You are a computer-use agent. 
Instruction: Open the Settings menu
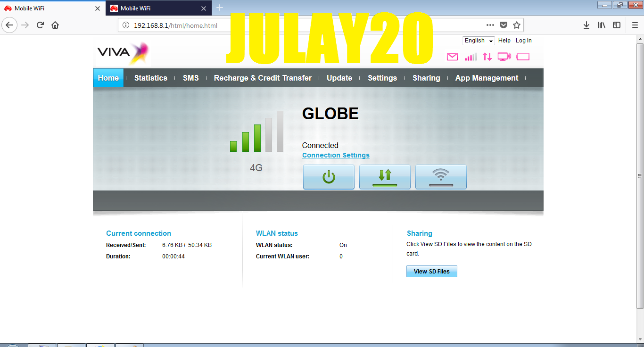(x=382, y=78)
